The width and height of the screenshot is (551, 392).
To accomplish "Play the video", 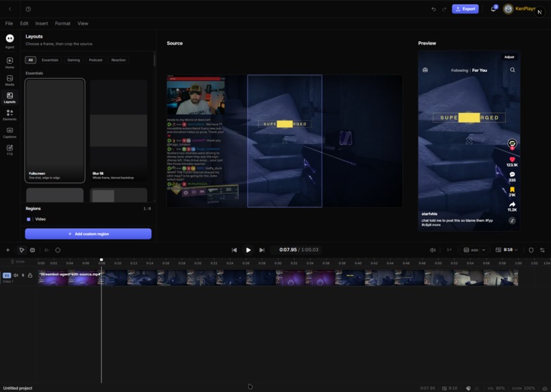I will 248,250.
